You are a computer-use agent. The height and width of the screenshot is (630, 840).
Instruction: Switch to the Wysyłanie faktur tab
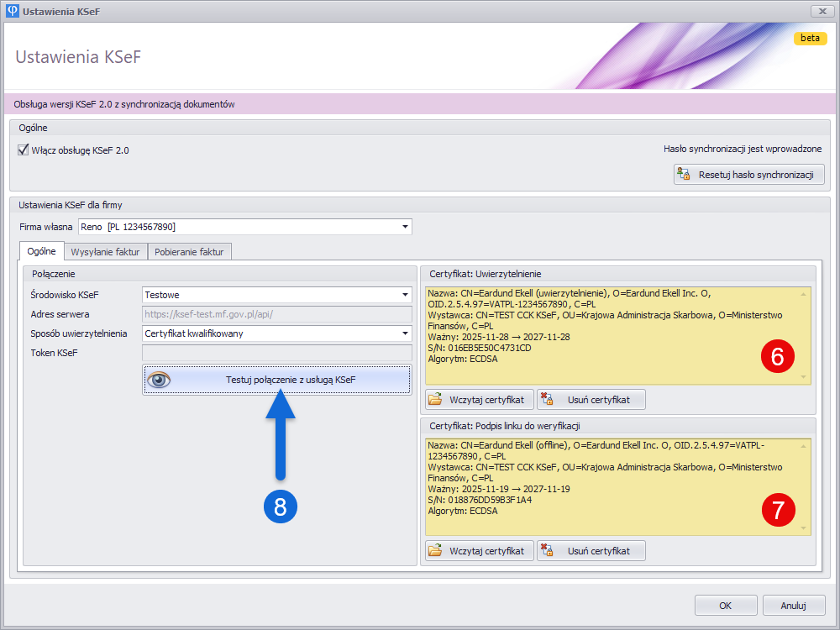pyautogui.click(x=105, y=251)
